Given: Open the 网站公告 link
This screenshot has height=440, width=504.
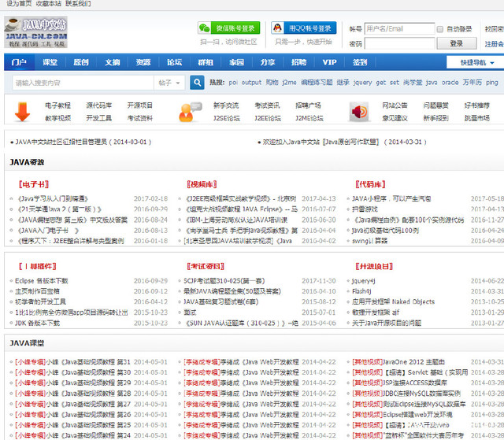Looking at the screenshot, I should pos(395,105).
